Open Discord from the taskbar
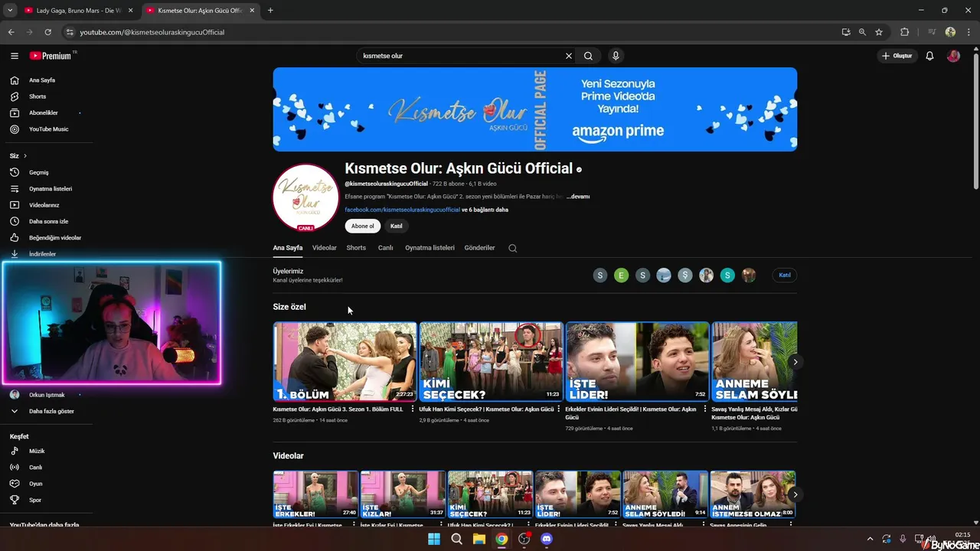This screenshot has width=980, height=551. pos(546,539)
